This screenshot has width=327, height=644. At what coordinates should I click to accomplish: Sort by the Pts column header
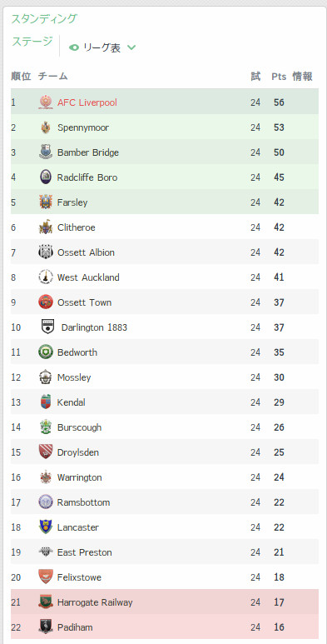click(279, 77)
